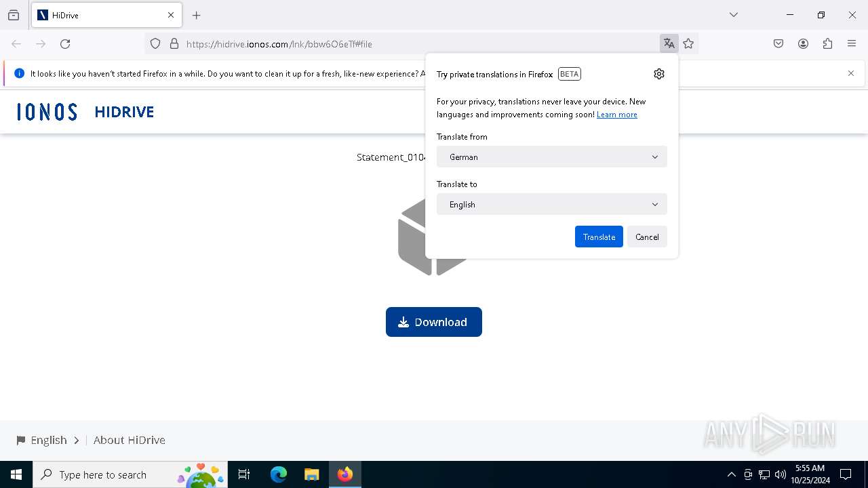Open network status tray icon
The image size is (868, 488).
(x=764, y=474)
